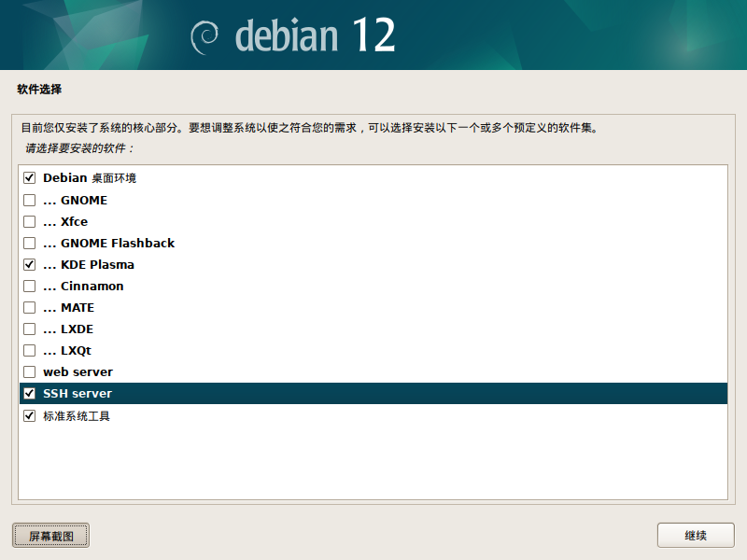The image size is (747, 560).
Task: Uncheck the SSH server option
Action: point(29,393)
